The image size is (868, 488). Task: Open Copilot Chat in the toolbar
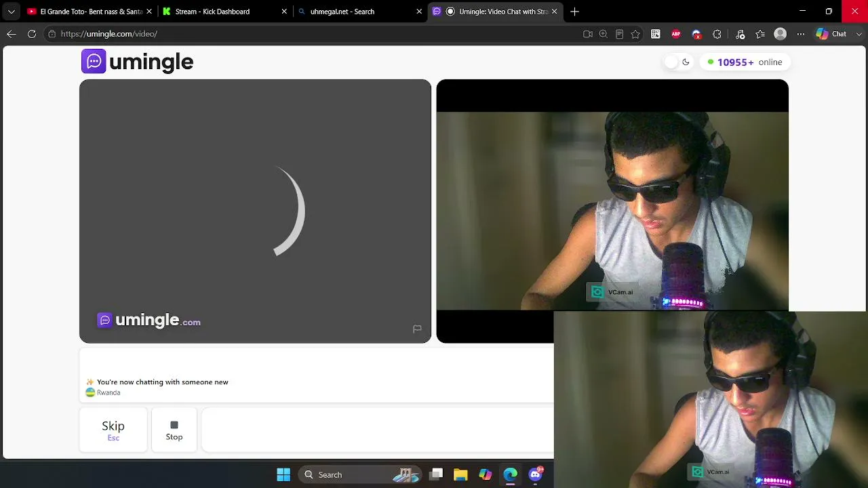pyautogui.click(x=832, y=34)
